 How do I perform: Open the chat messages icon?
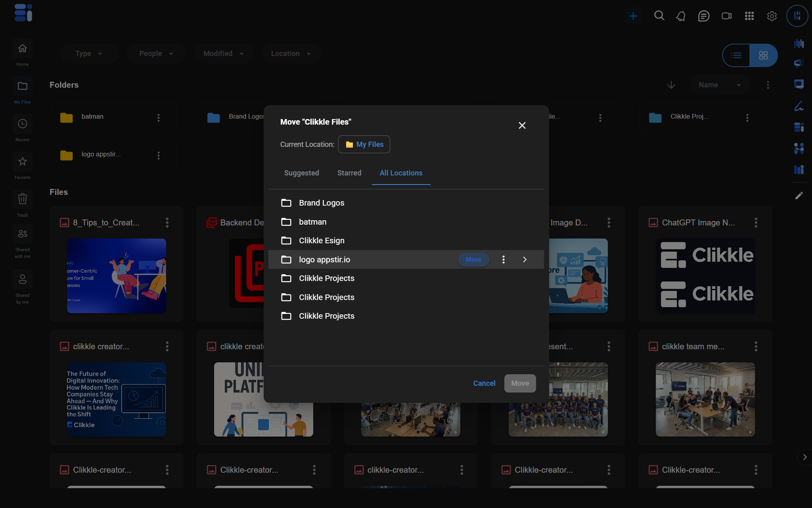pyautogui.click(x=703, y=16)
